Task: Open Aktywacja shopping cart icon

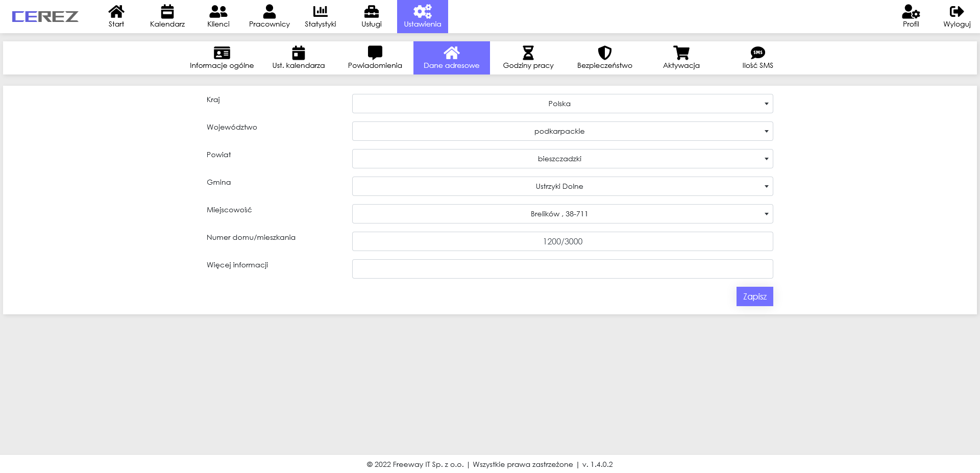Action: (x=681, y=53)
